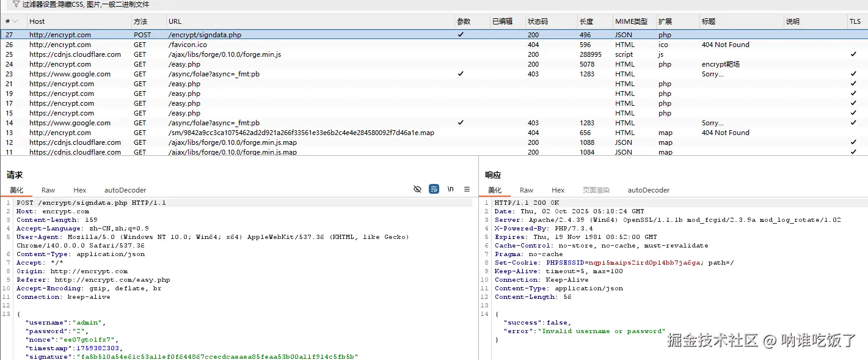This screenshot has height=360, width=868.
Task: Switch request view to Hex tab
Action: 80,190
